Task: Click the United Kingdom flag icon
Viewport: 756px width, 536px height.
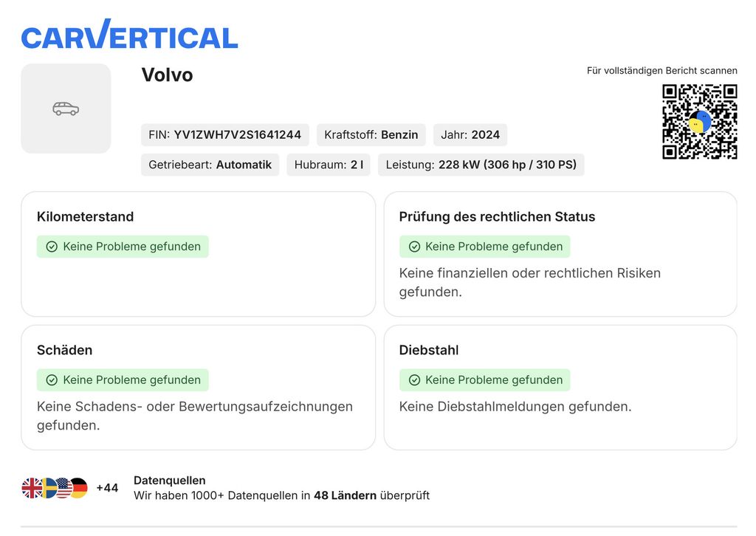Action: 31,488
